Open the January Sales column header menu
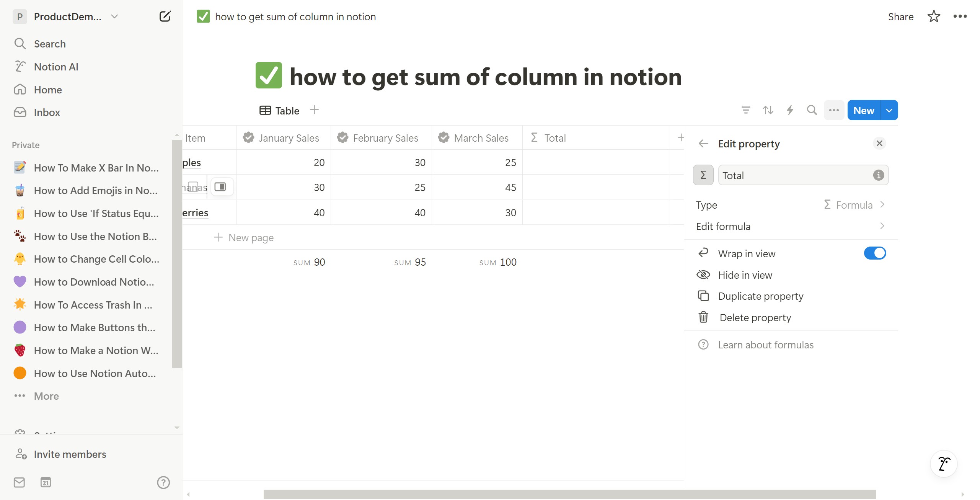Image resolution: width=980 pixels, height=500 pixels. coord(283,138)
